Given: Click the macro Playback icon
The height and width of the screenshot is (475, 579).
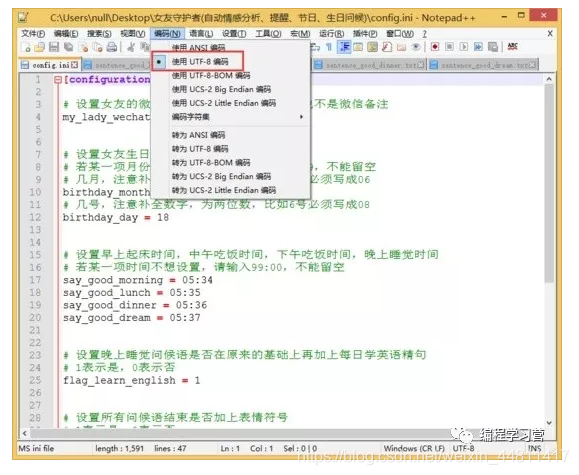Looking at the screenshot, I should point(464,47).
